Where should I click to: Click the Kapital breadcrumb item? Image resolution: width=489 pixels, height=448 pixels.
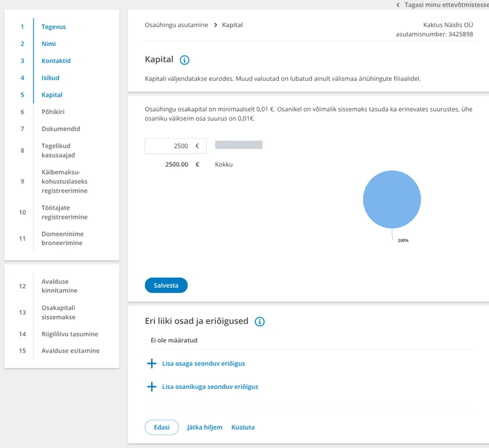point(232,25)
